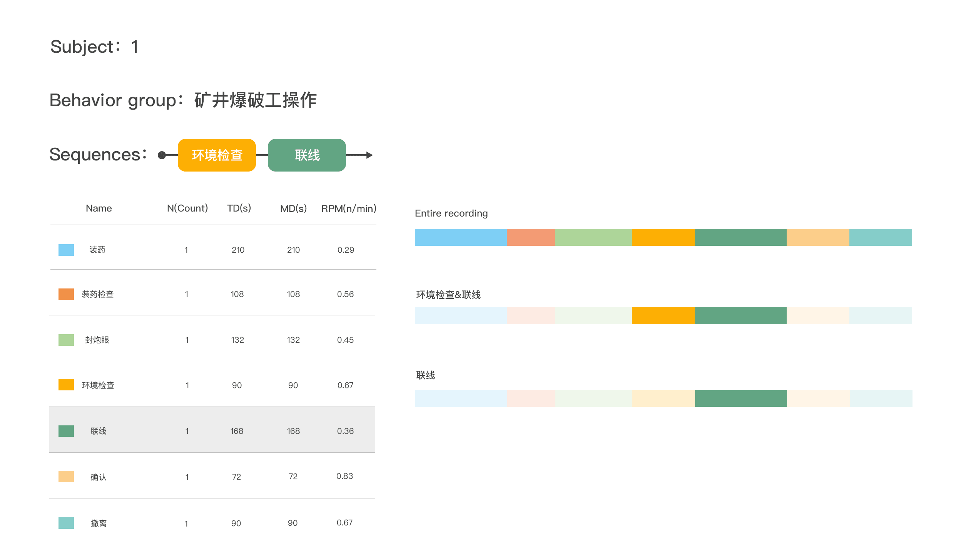Click the sequence start dot marker
The image size is (966, 560).
[162, 155]
